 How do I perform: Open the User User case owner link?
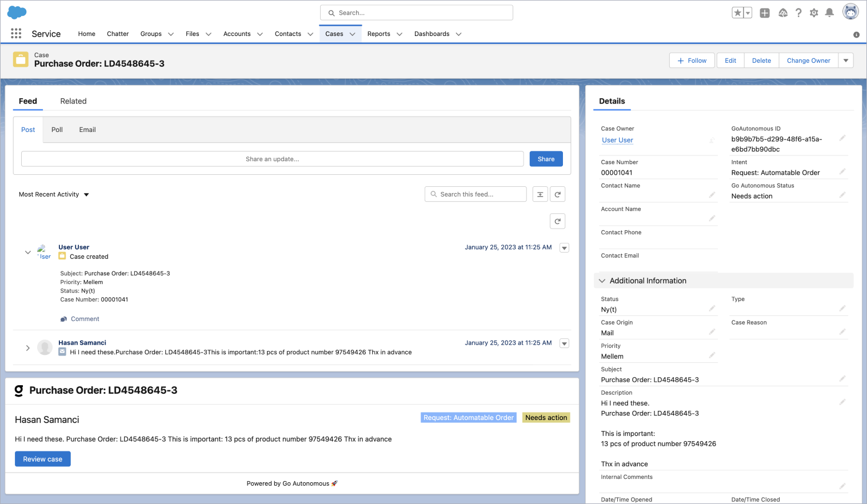point(617,140)
